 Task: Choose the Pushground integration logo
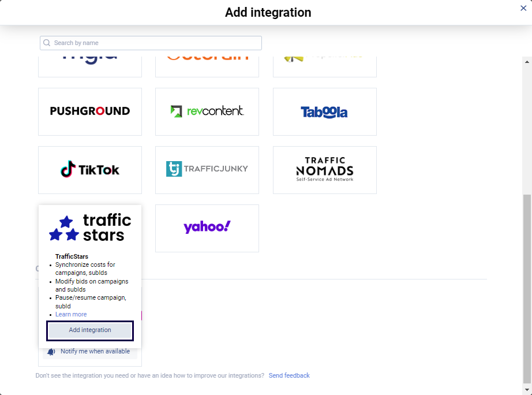(90, 111)
